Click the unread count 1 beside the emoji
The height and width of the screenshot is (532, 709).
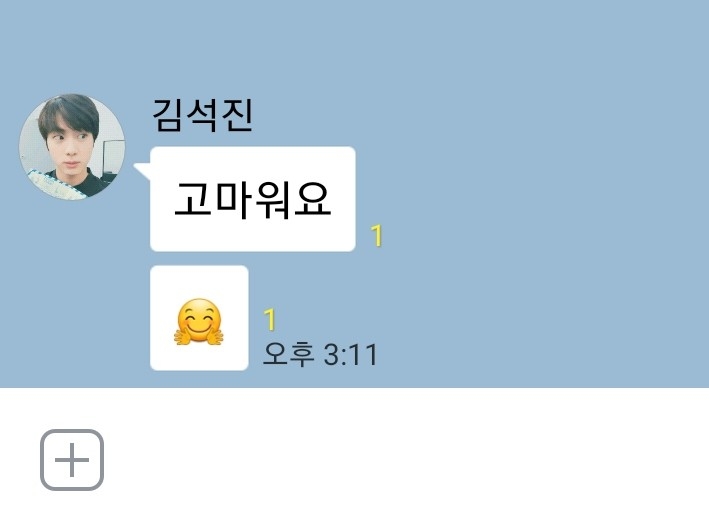point(269,319)
